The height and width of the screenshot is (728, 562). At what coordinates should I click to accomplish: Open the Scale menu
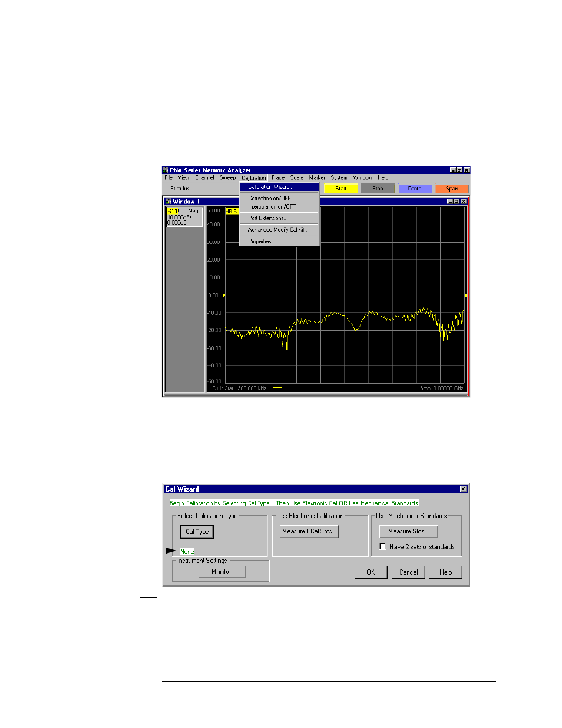[297, 177]
